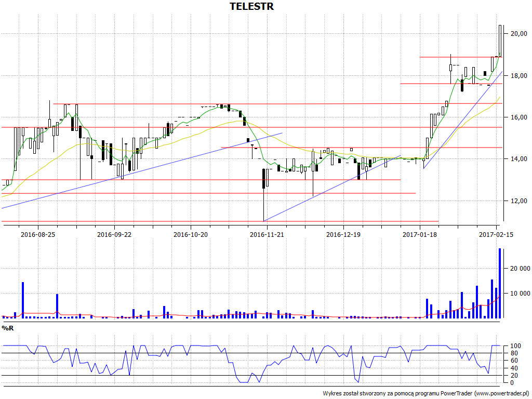
Task: Pick the 2016-11-21 date label
Action: coord(267,234)
